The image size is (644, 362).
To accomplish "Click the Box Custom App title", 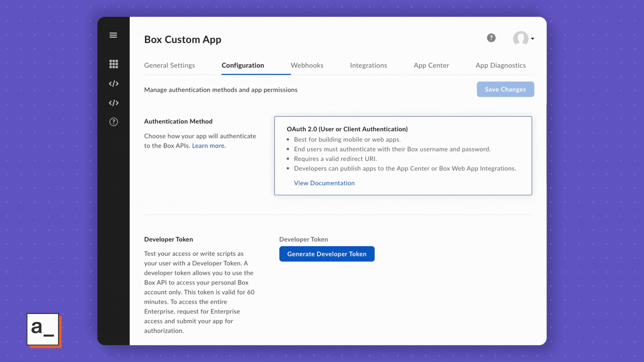I will point(183,40).
